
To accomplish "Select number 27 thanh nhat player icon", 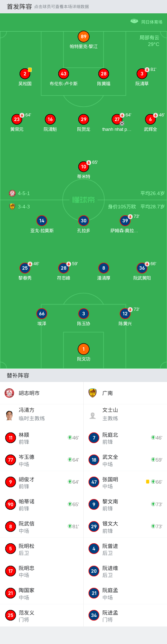I will coord(117,119).
